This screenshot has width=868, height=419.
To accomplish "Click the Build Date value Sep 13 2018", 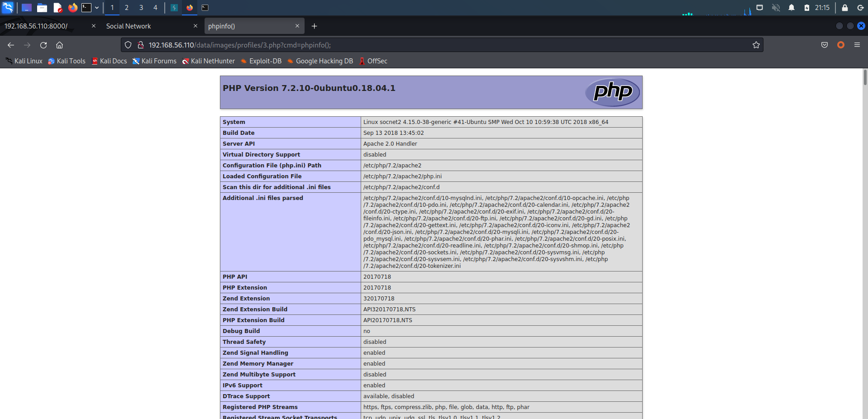I will (394, 133).
